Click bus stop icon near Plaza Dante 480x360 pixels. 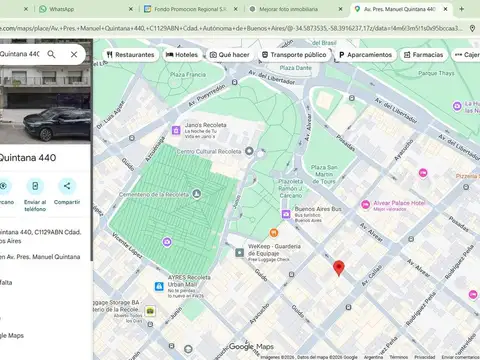coord(235,82)
